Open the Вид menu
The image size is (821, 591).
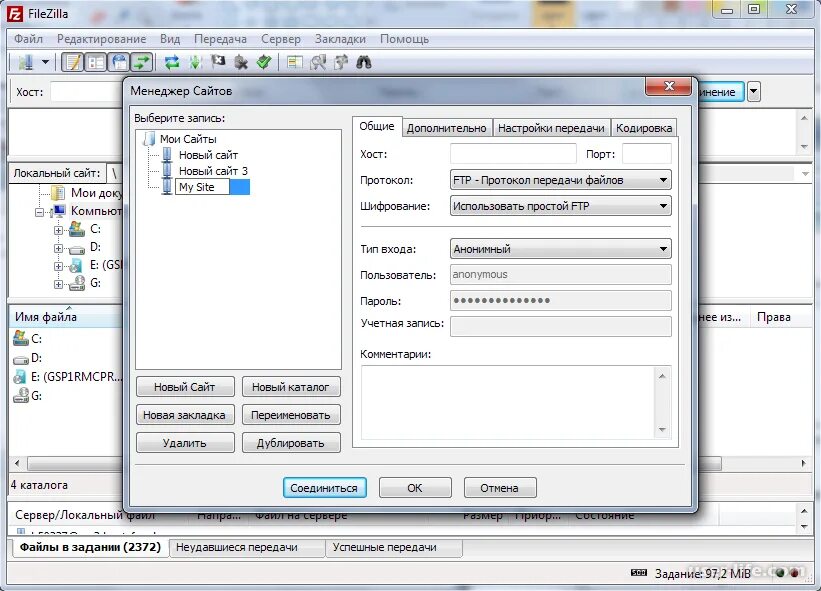pos(170,39)
